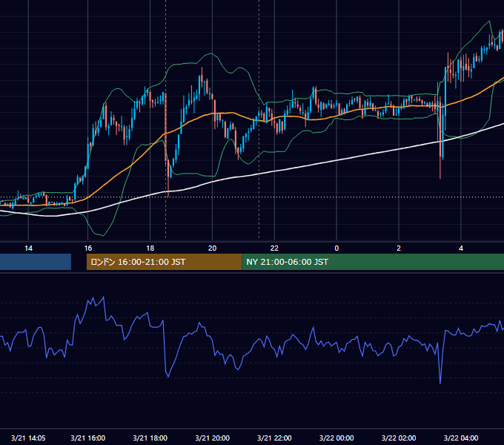Click the hour label 22 on time axis
The width and height of the screenshot is (504, 445).
274,248
